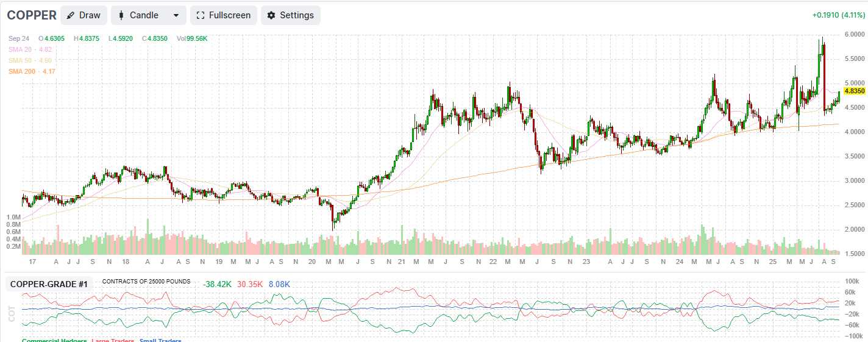Click the COPPER-GRADE #1 label
The width and height of the screenshot is (868, 342).
pyautogui.click(x=49, y=284)
